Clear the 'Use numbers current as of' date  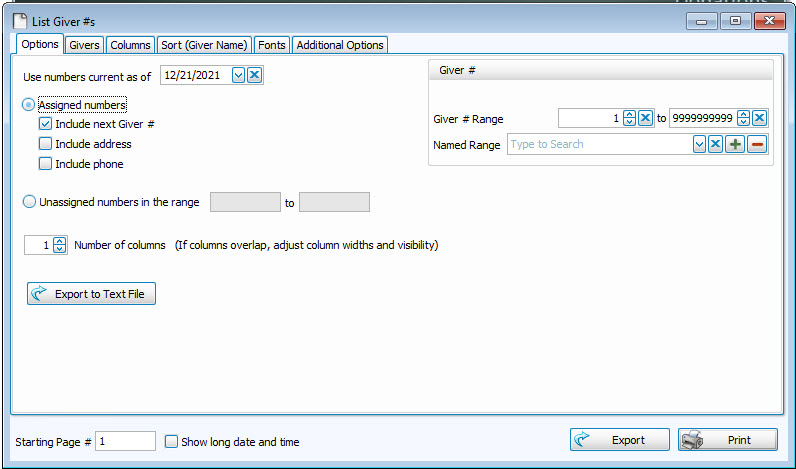pos(255,76)
